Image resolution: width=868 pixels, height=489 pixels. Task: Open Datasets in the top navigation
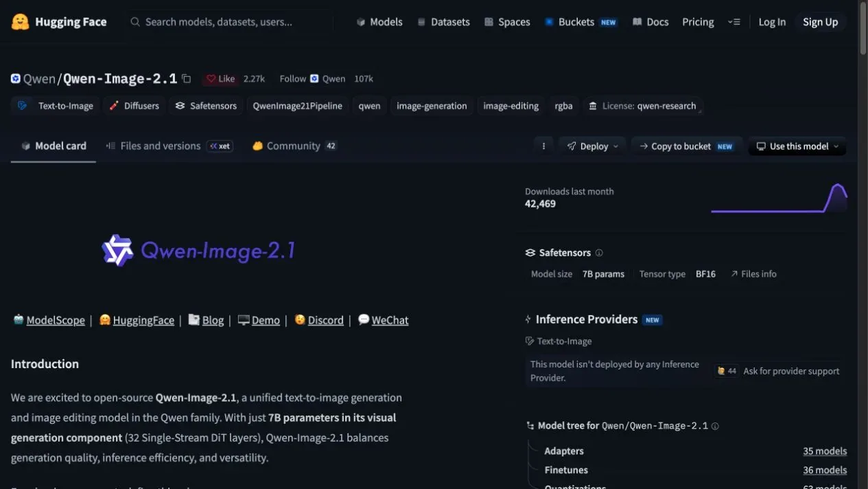pos(443,22)
